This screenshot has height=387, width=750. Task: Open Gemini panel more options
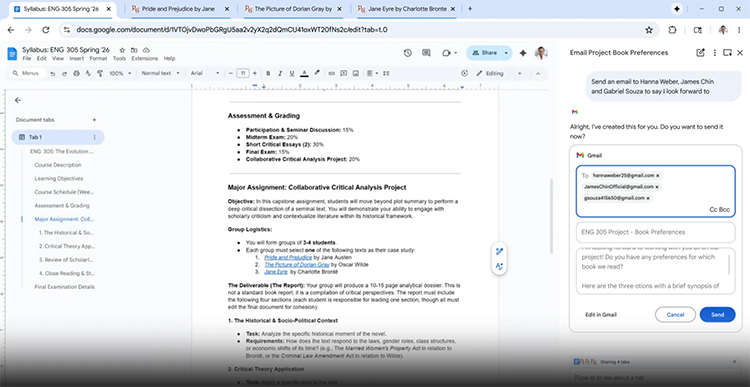tap(715, 53)
